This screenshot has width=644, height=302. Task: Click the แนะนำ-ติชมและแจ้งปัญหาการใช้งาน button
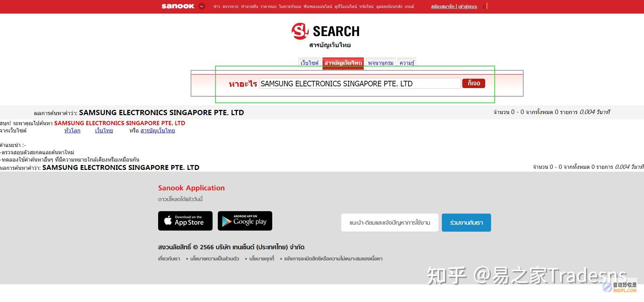point(389,223)
